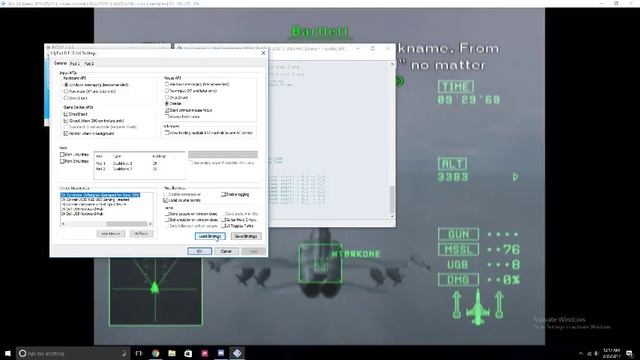Viewport: 640px width, 360px height.
Task: Open the Windows Start menu
Action: pos(8,353)
